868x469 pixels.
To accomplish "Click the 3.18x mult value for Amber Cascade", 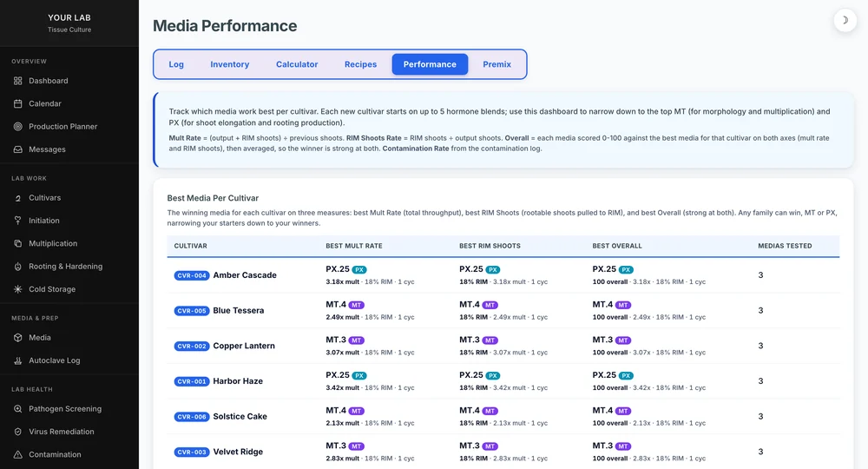I will tap(343, 282).
